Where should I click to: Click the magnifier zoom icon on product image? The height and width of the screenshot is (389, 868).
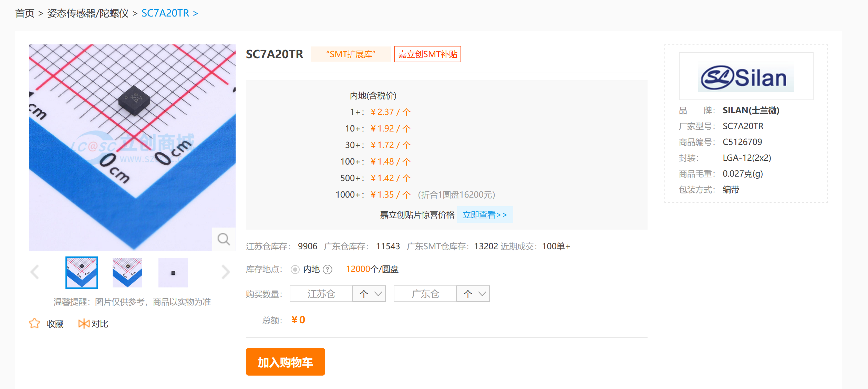[x=224, y=239]
